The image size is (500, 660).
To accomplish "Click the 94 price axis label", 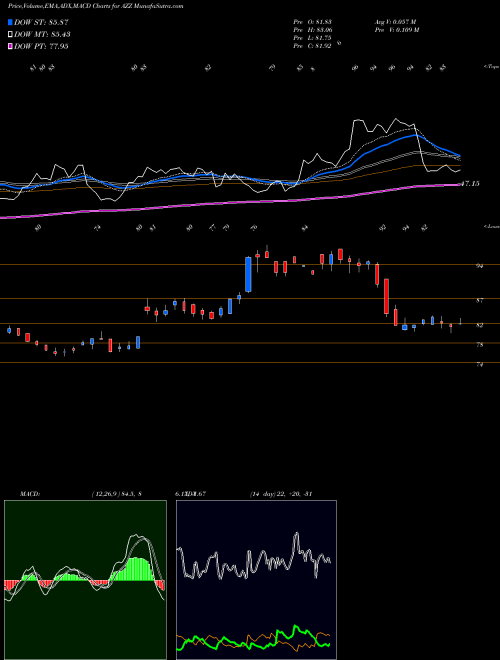I will (x=479, y=266).
